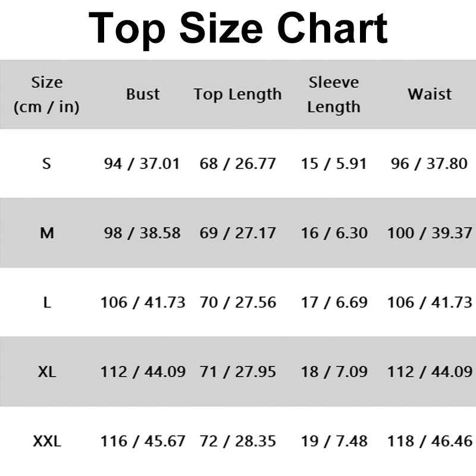
Task: Select the XL size row label
Action: tap(47, 371)
